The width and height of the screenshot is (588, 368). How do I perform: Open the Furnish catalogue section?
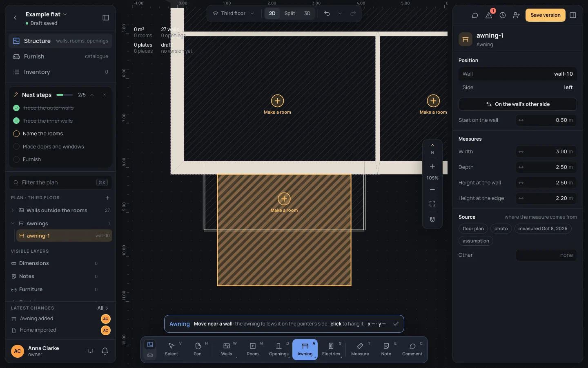click(60, 56)
